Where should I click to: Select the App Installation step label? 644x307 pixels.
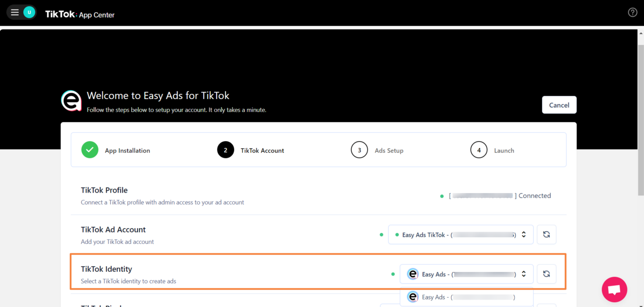127,151
